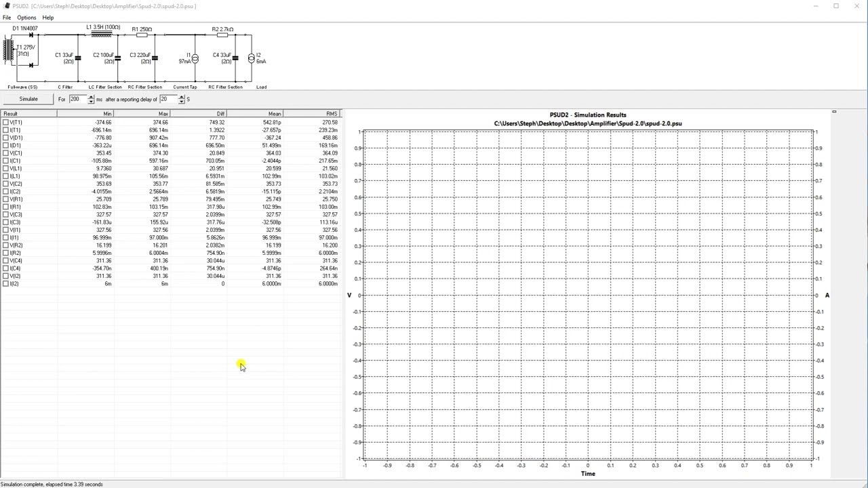Select the C4 33uF capacitor symbol
The width and height of the screenshot is (868, 488).
click(x=236, y=58)
